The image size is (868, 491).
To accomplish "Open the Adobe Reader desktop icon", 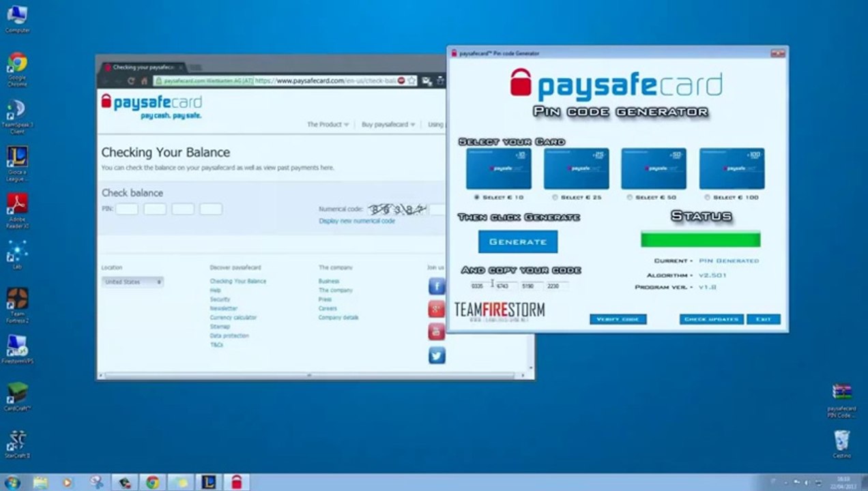I will 17,211.
